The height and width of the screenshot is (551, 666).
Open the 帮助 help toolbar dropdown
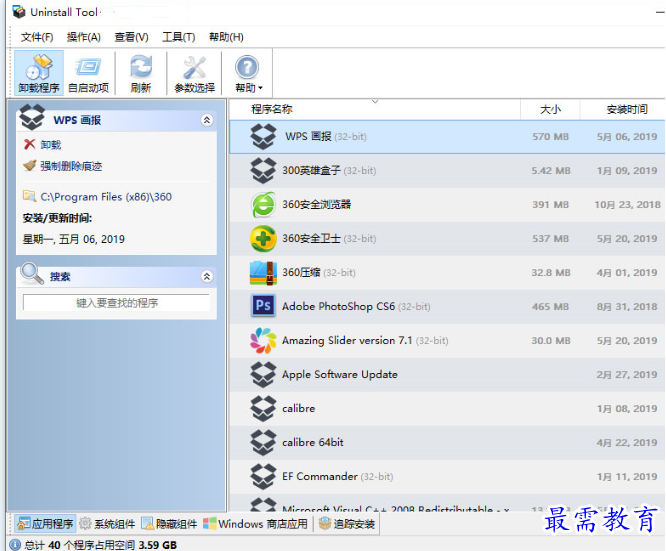point(248,73)
